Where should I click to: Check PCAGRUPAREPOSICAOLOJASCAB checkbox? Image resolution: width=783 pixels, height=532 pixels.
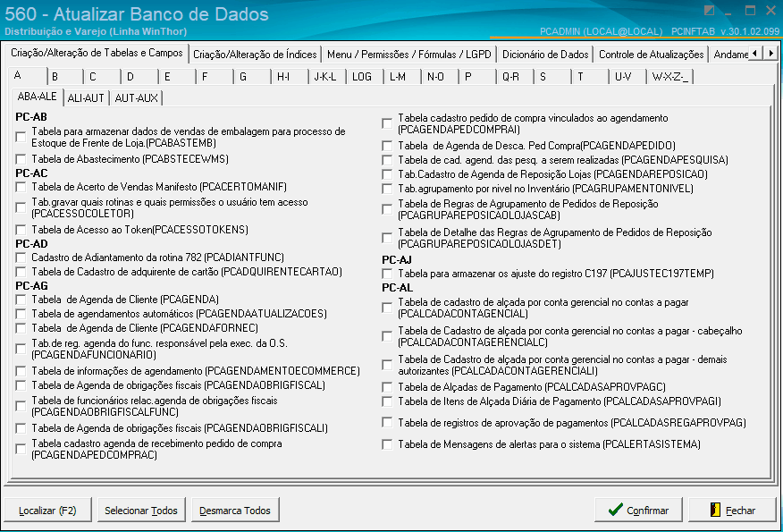[387, 209]
